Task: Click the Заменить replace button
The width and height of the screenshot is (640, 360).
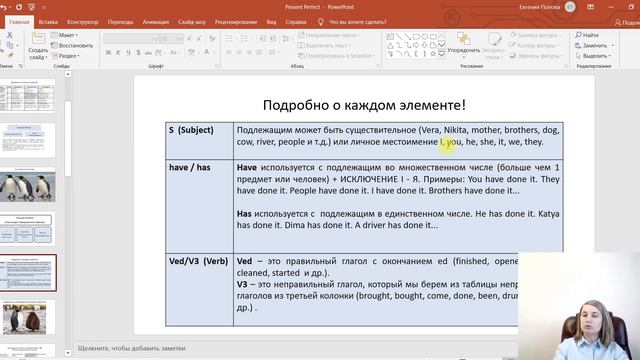Action: (x=595, y=45)
